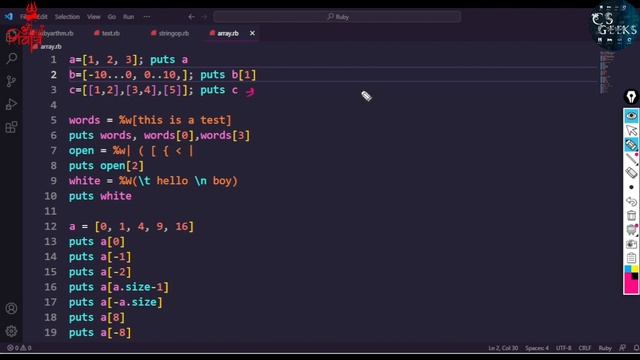Click the undo arrow in annotation bar
Screen dimensions: 640x360
point(631,202)
